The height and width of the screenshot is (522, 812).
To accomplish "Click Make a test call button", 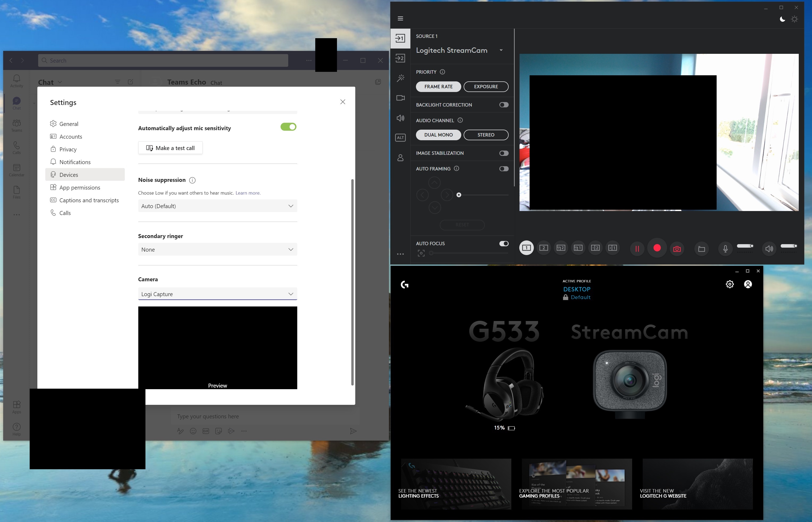I will coord(170,148).
